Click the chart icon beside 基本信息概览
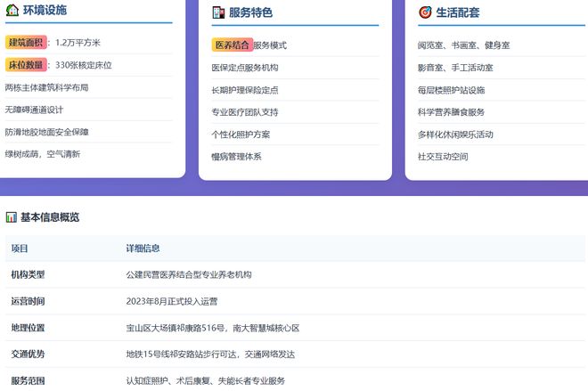 click(12, 217)
